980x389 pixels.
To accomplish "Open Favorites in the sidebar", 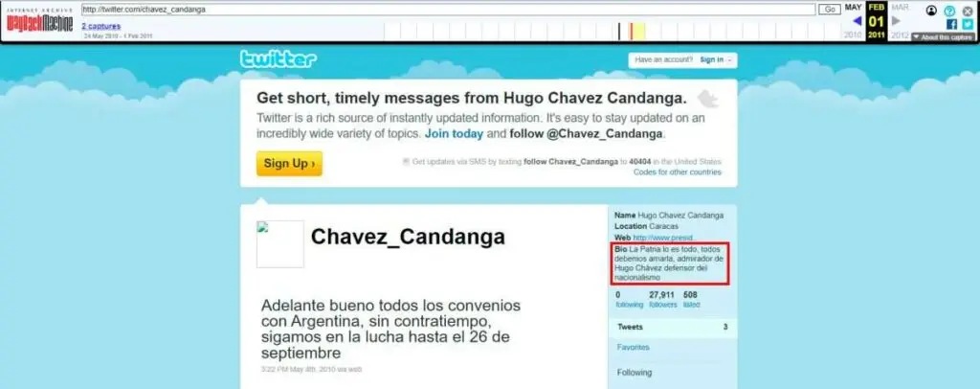I will (x=634, y=347).
